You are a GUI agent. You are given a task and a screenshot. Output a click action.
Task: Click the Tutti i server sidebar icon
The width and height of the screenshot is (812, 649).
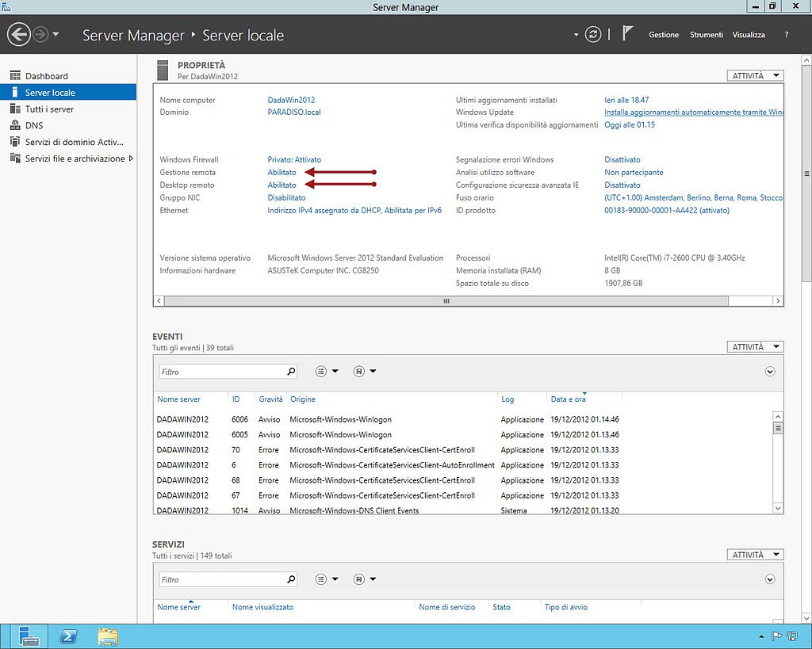[16, 109]
